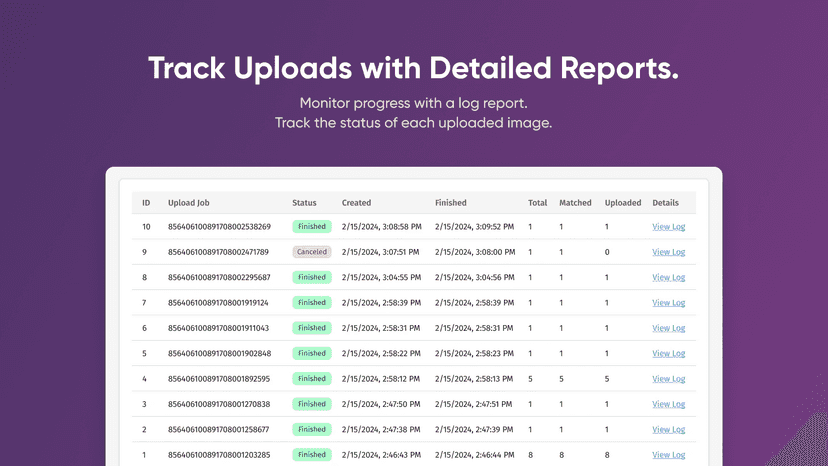Select upload job 85640610089170800​1902848
The height and width of the screenshot is (466, 828).
click(x=219, y=353)
